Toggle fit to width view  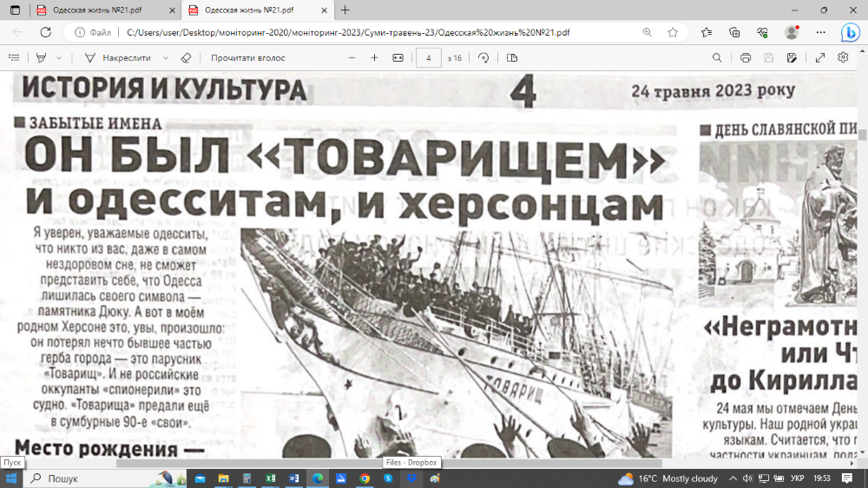coord(398,57)
